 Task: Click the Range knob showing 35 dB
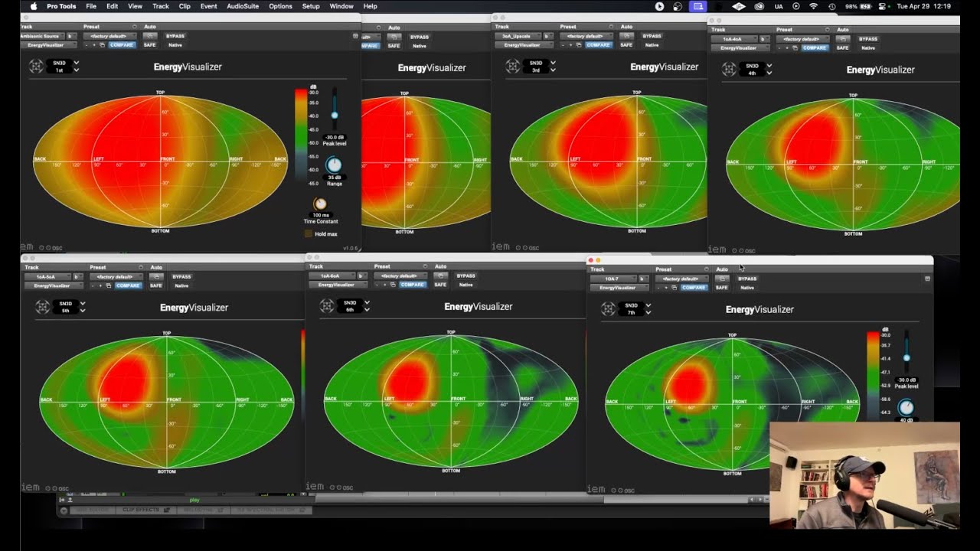tap(334, 165)
